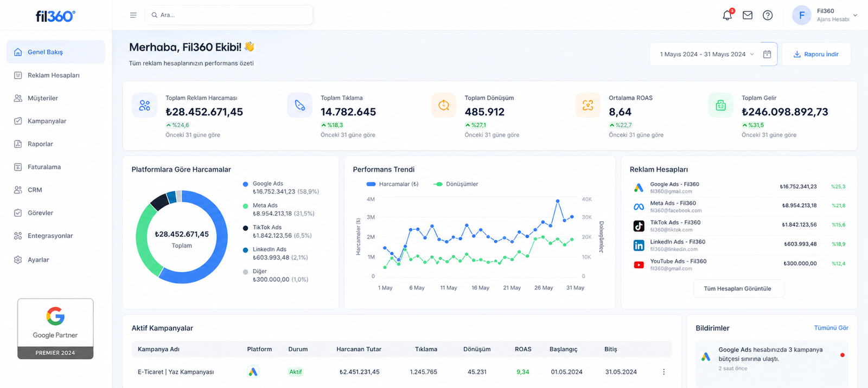Click the Ara search field

[229, 15]
